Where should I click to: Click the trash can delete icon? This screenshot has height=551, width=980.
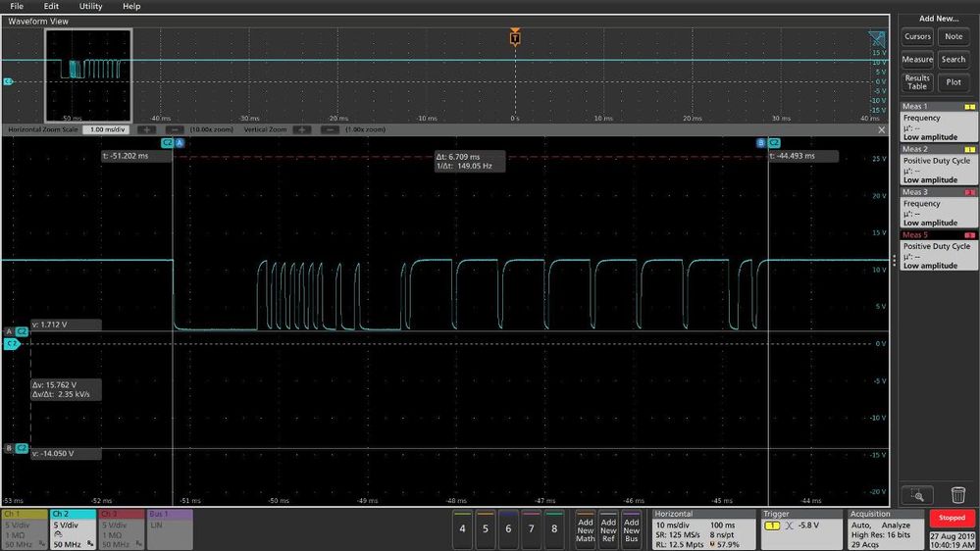(x=958, y=495)
